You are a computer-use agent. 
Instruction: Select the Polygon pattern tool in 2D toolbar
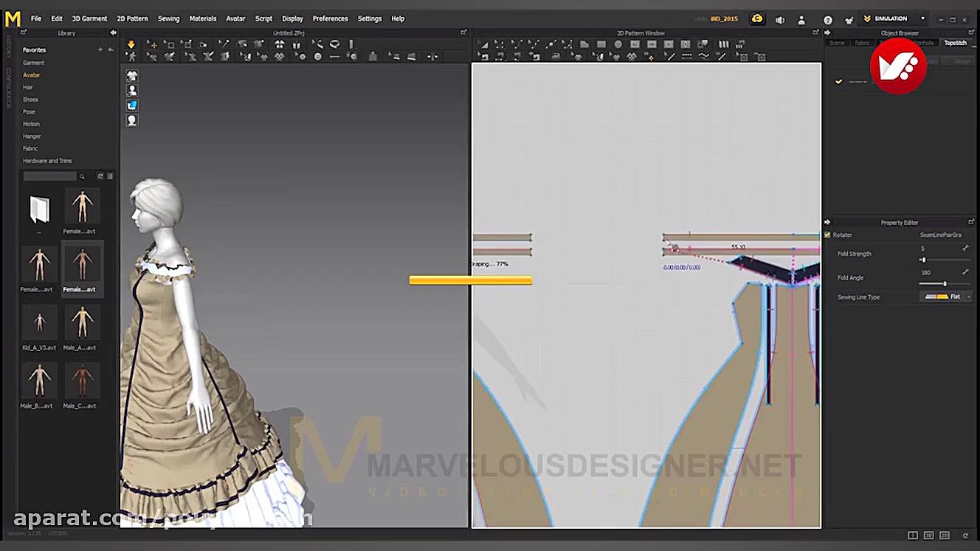[584, 44]
